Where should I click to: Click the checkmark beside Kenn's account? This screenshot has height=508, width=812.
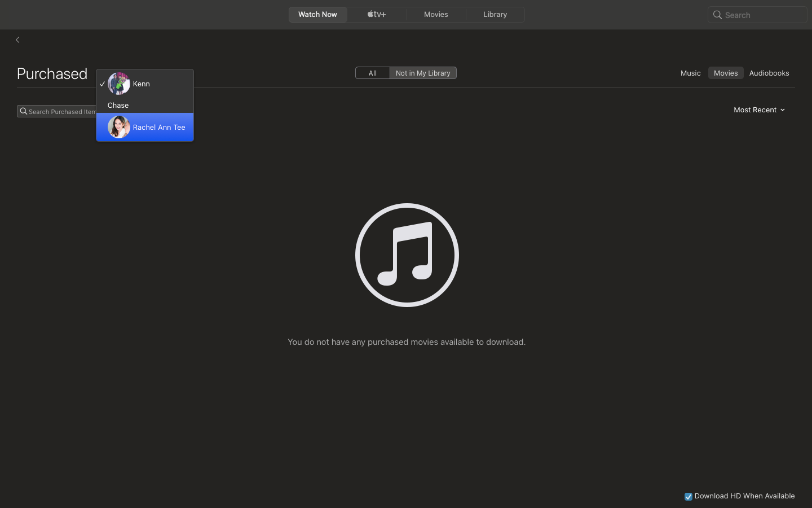[102, 84]
